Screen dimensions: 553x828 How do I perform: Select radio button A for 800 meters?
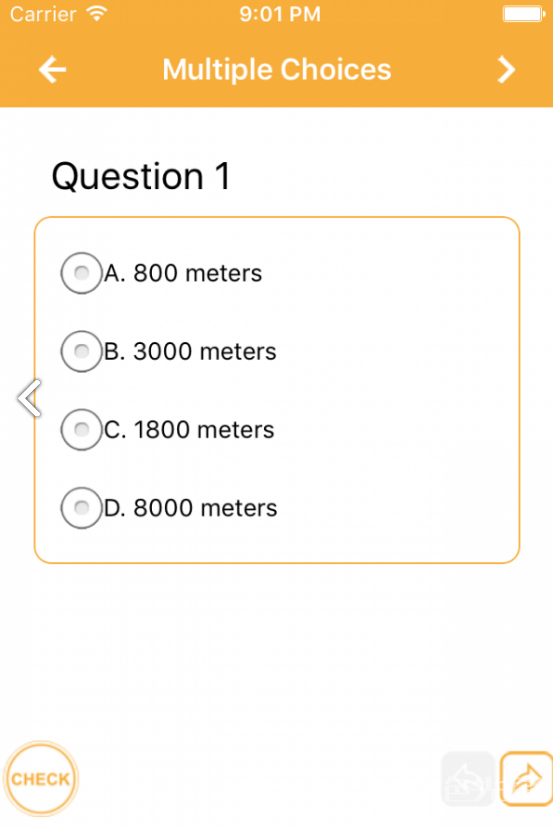[81, 273]
